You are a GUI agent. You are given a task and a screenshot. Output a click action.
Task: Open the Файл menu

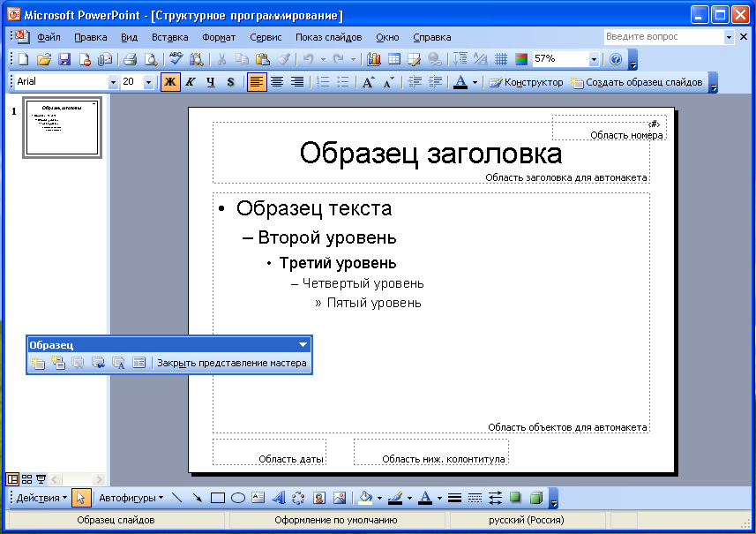click(x=49, y=37)
